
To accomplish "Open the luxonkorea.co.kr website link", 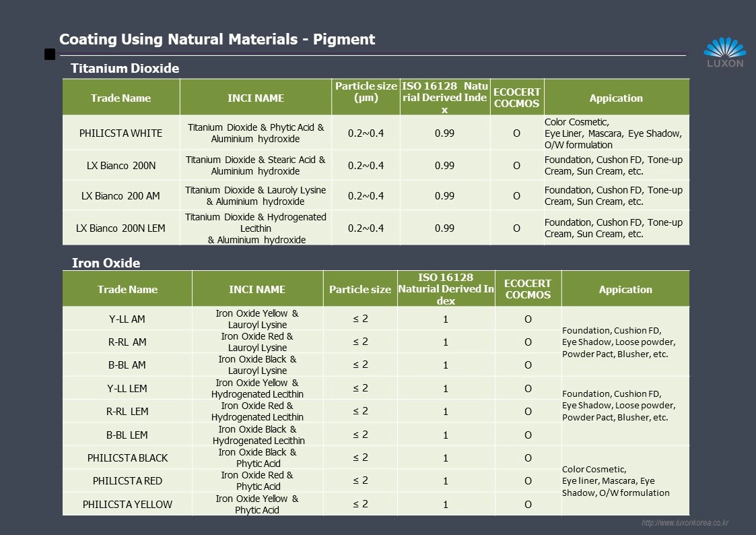I will 685,523.
